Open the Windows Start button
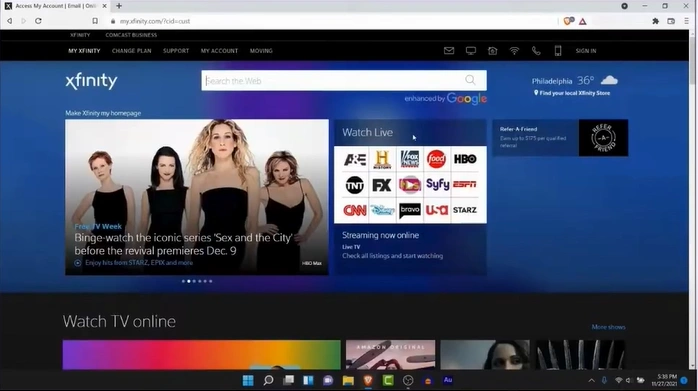Image resolution: width=698 pixels, height=391 pixels. tap(248, 380)
